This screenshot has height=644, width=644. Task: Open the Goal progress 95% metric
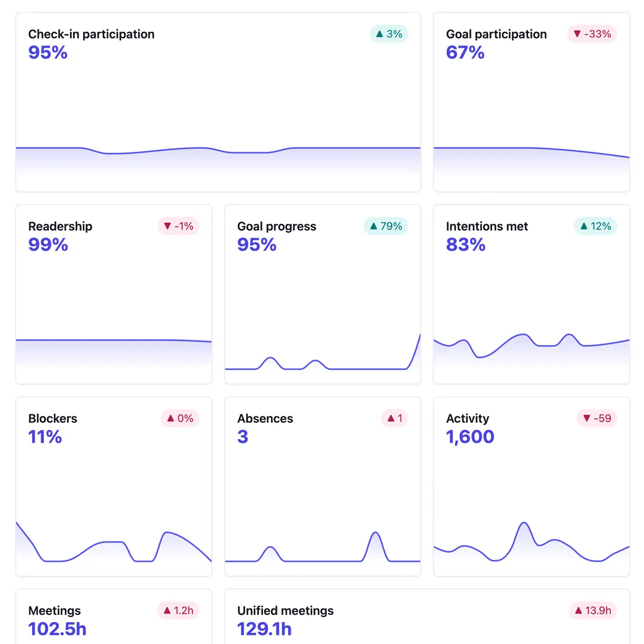257,244
